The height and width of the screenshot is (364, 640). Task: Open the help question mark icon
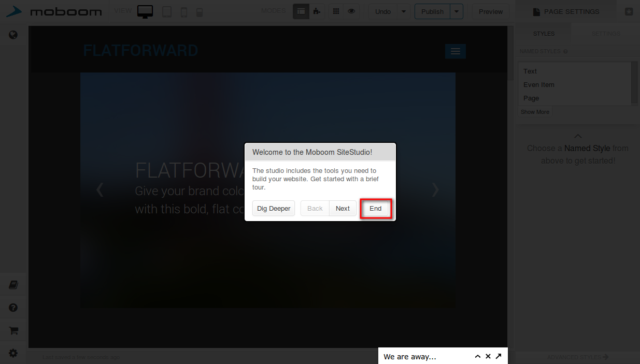pos(13,308)
